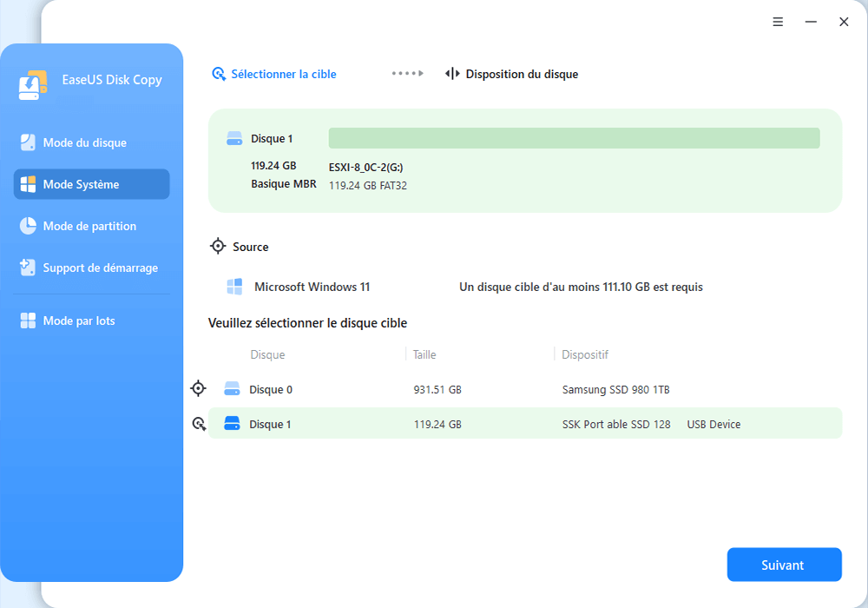Click the Samsung SSD 980 1TB device text
Viewport: 868px width, 608px height.
point(616,390)
